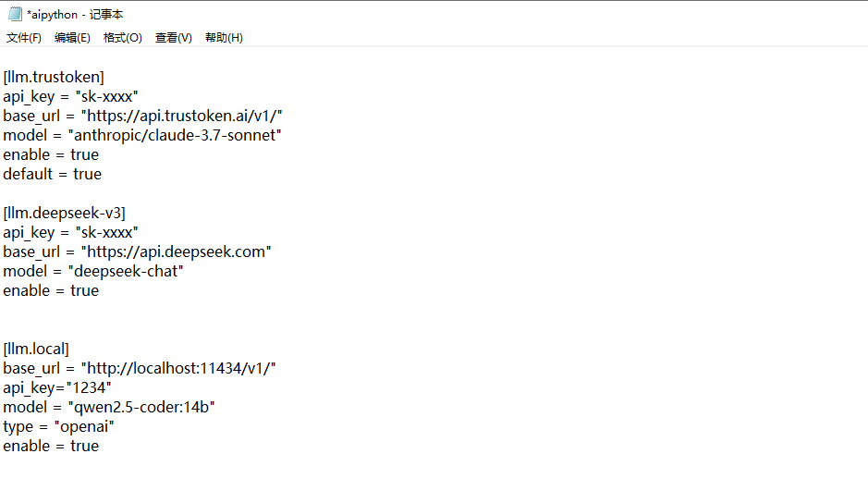Open the 格式(O) menu
Viewport: 868px width, 503px height.
[x=123, y=38]
